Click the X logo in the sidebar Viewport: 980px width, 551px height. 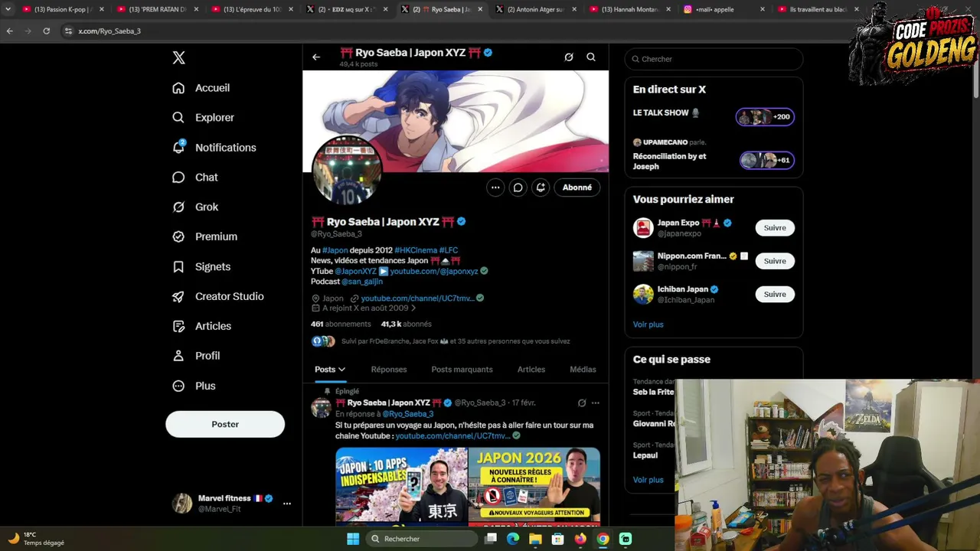click(178, 58)
